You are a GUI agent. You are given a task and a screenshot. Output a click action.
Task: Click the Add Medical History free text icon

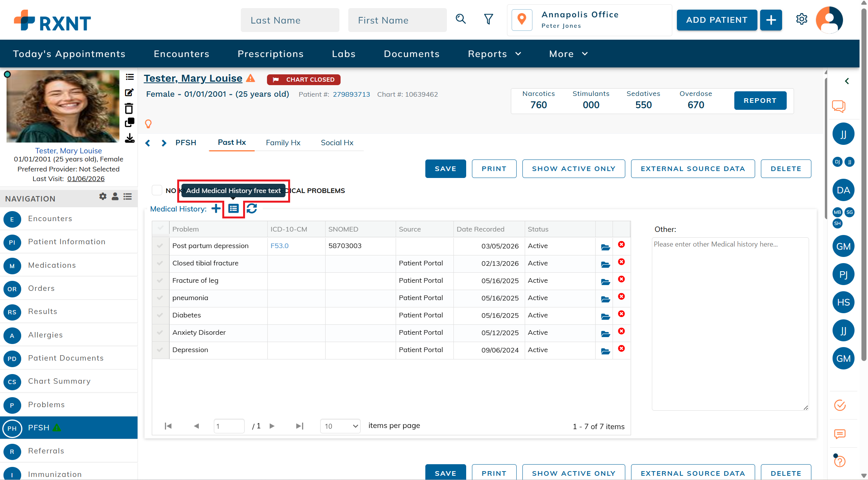click(x=233, y=208)
